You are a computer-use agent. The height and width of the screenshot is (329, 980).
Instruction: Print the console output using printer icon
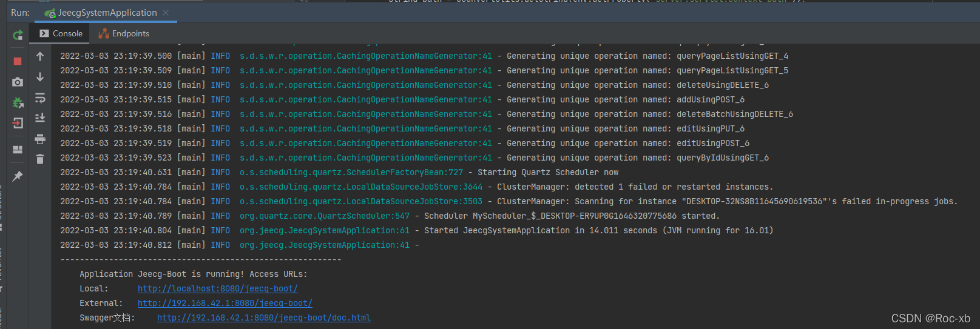[40, 139]
